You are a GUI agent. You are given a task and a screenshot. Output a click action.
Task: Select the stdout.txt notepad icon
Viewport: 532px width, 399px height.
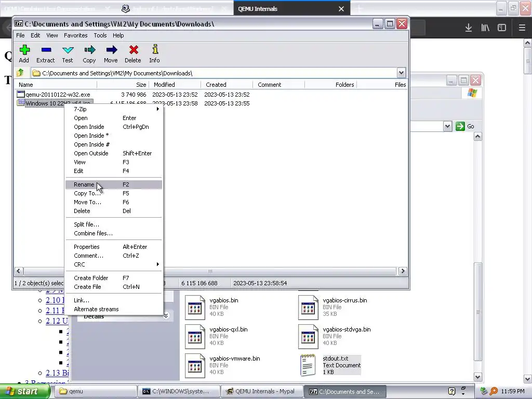coord(308,366)
